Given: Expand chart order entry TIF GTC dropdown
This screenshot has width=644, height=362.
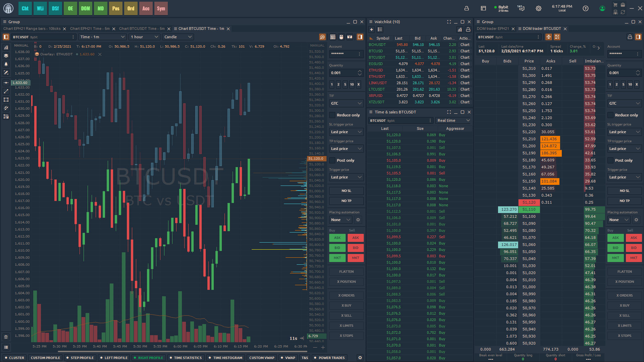Looking at the screenshot, I should 346,103.
